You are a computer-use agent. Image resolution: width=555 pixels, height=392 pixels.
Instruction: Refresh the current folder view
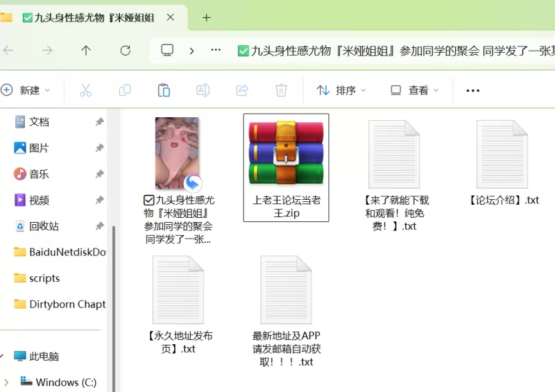pyautogui.click(x=126, y=50)
